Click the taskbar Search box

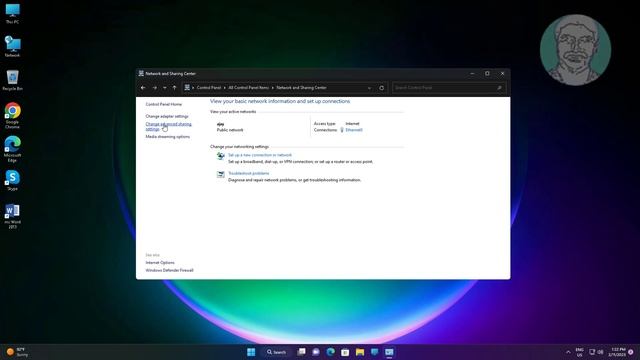[276, 352]
